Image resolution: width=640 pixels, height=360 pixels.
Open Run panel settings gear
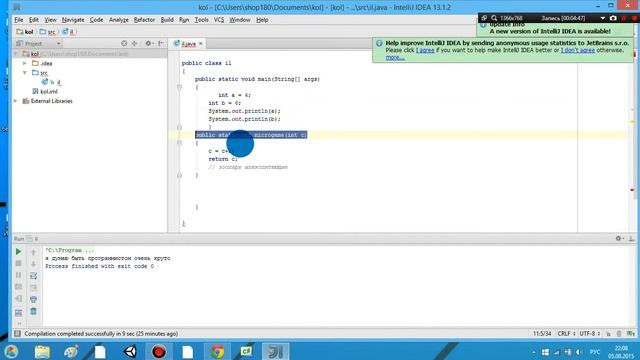coord(618,238)
